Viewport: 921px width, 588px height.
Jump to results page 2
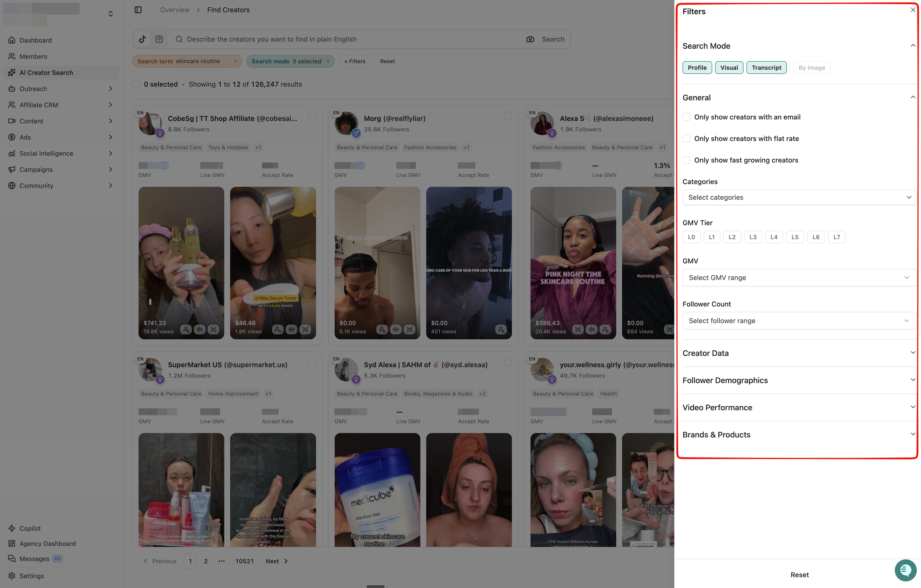pyautogui.click(x=206, y=561)
